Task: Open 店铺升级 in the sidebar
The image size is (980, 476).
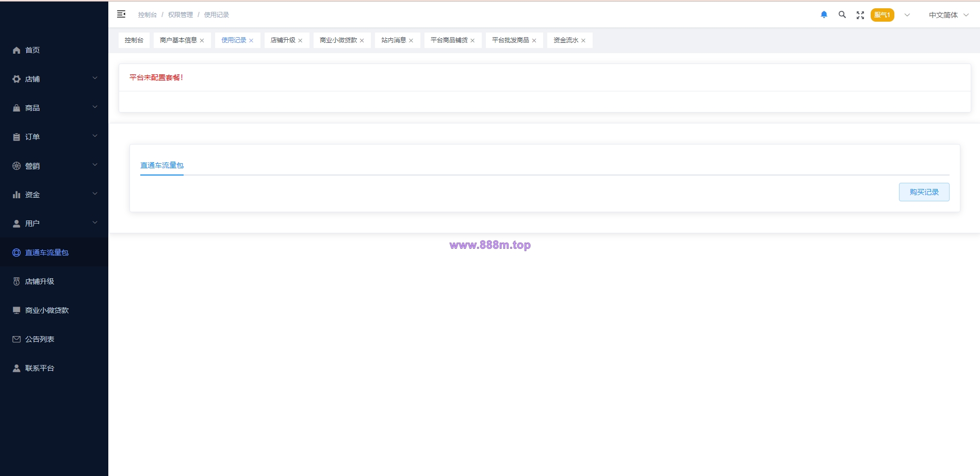Action: click(x=54, y=281)
